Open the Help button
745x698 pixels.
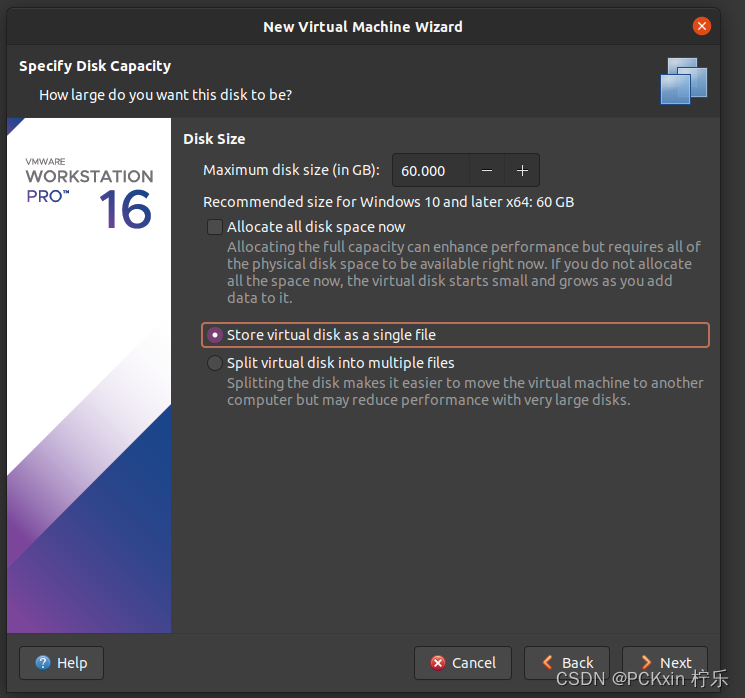[61, 663]
